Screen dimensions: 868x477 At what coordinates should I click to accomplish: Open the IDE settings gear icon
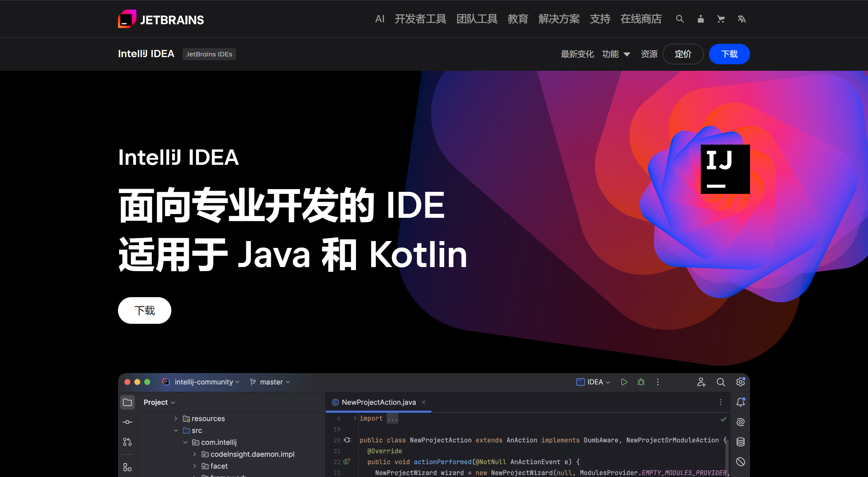740,382
